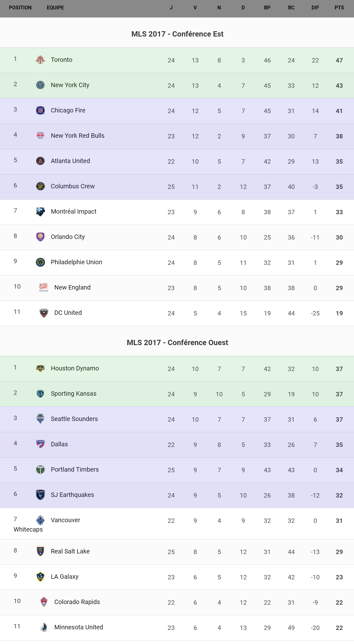Click the Atlanta United logo

(x=40, y=161)
